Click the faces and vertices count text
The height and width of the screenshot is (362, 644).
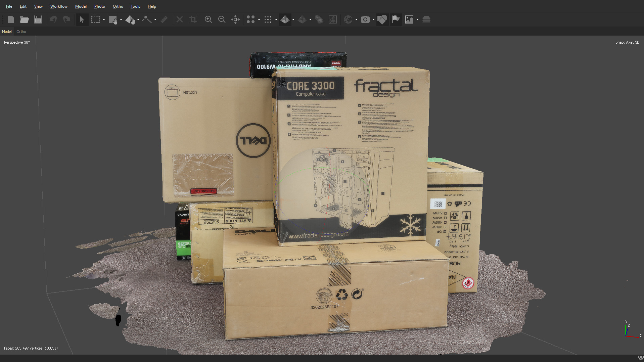31,348
